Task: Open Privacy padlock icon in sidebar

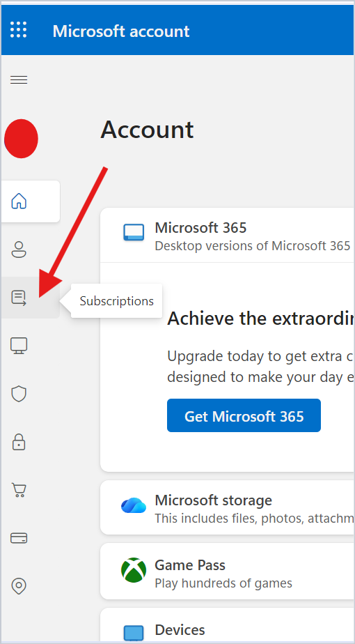Action: (x=19, y=442)
